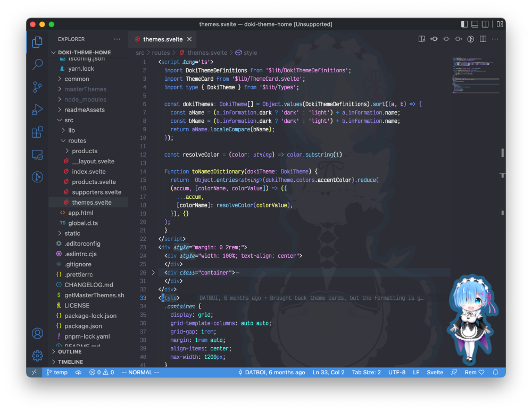This screenshot has height=412, width=532.
Task: Go to previous change arrow-circle icon
Action: [434, 39]
